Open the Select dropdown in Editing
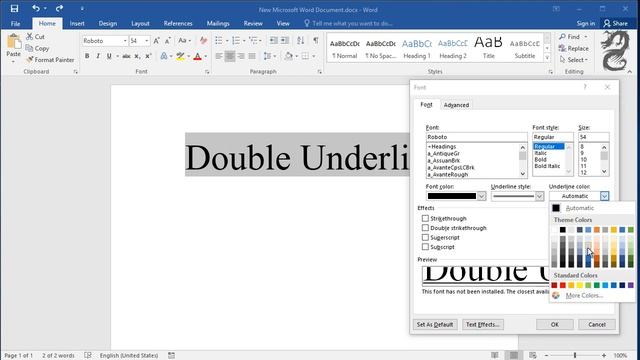 [x=574, y=60]
